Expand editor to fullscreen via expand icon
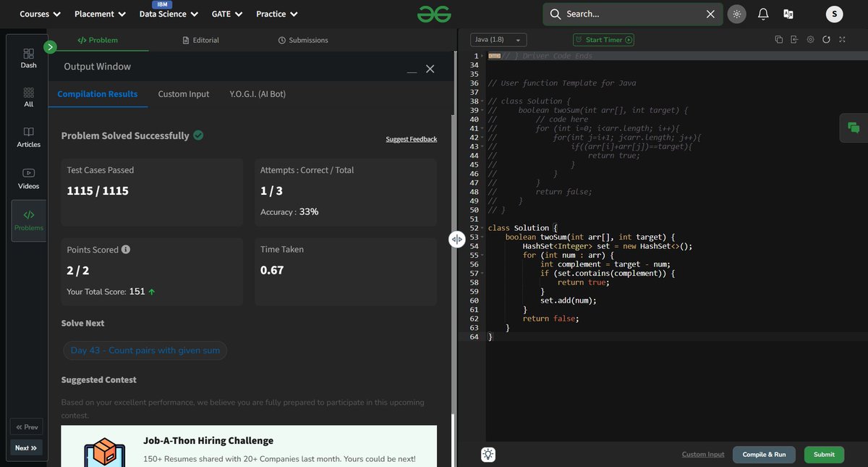The image size is (868, 467). 842,40
